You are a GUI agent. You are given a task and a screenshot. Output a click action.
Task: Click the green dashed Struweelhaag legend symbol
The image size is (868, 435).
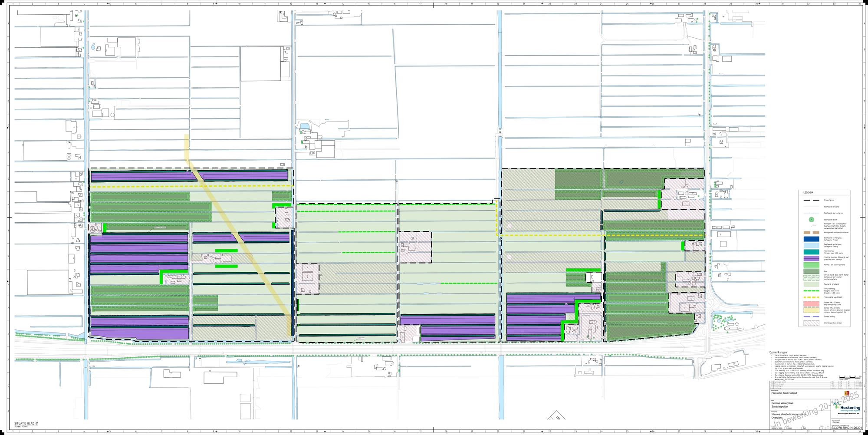[811, 291]
